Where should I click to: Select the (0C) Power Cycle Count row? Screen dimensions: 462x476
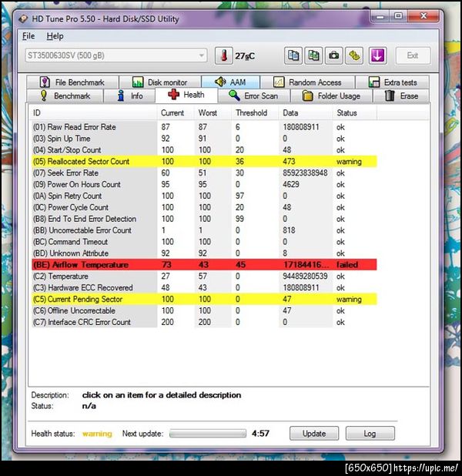tap(204, 207)
